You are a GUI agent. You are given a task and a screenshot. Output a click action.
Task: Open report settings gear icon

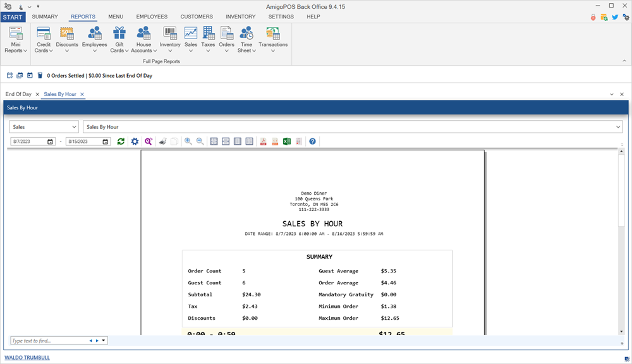pyautogui.click(x=135, y=142)
